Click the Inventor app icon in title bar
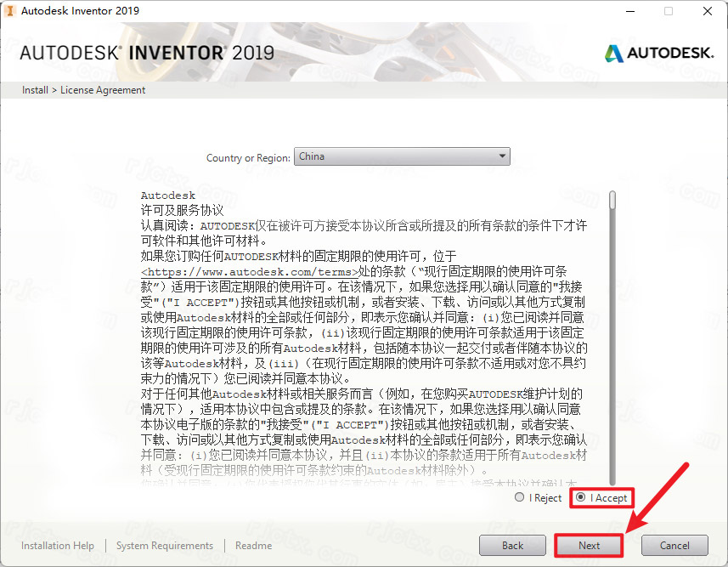Screen dimensions: 728x567 point(9,10)
